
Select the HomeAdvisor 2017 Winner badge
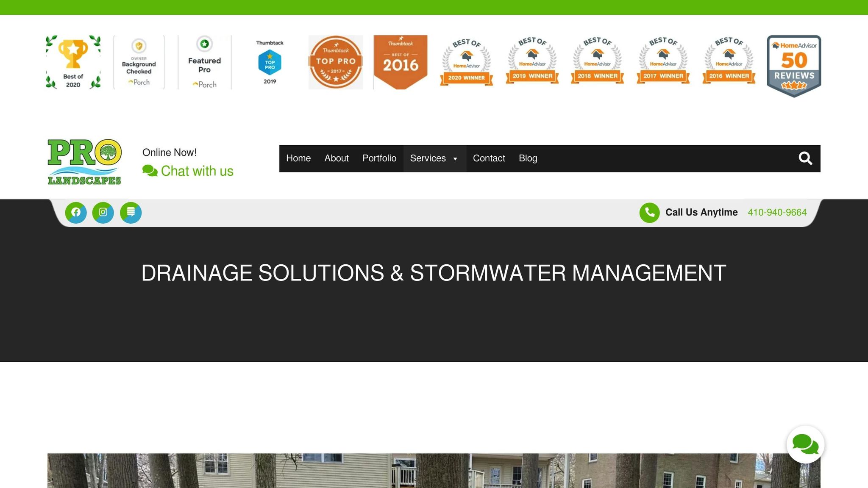pos(663,61)
